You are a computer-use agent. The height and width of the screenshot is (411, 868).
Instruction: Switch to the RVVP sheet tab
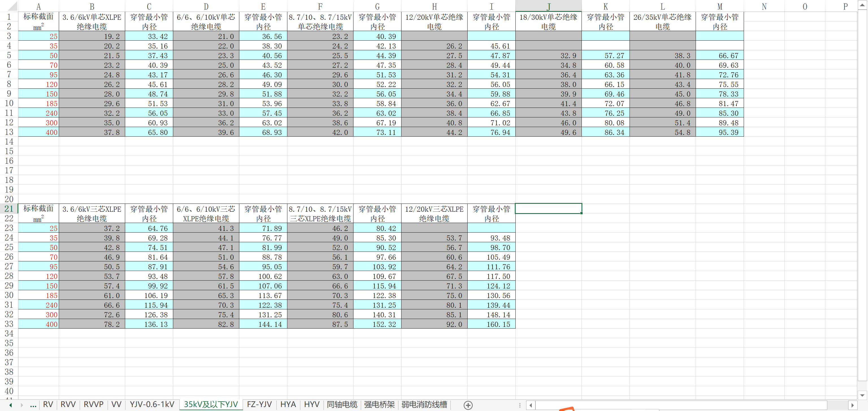pos(93,404)
